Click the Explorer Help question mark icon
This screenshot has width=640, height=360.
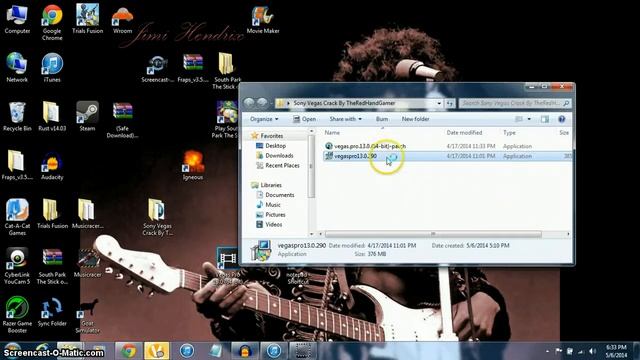562,119
